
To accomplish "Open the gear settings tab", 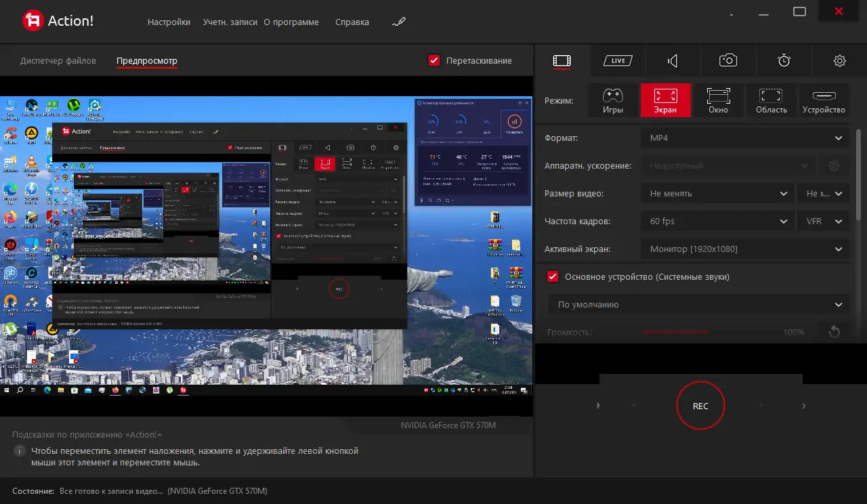I will 839,61.
